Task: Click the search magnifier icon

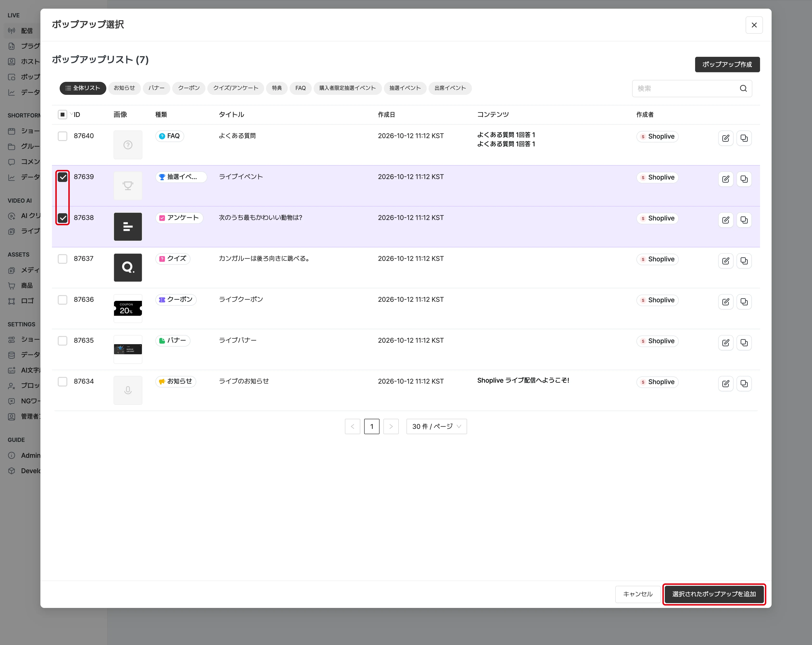Action: [x=743, y=89]
